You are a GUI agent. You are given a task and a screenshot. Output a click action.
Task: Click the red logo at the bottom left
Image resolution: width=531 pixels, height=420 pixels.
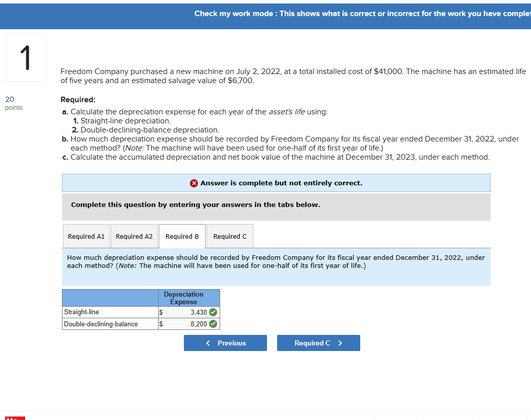point(15,418)
